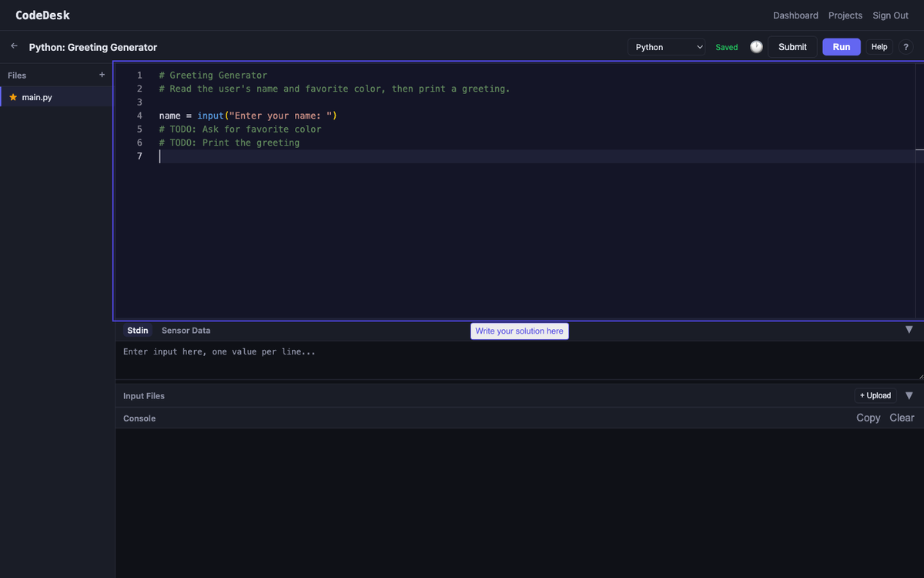Image resolution: width=924 pixels, height=578 pixels.
Task: Navigate to Projects
Action: pos(845,15)
